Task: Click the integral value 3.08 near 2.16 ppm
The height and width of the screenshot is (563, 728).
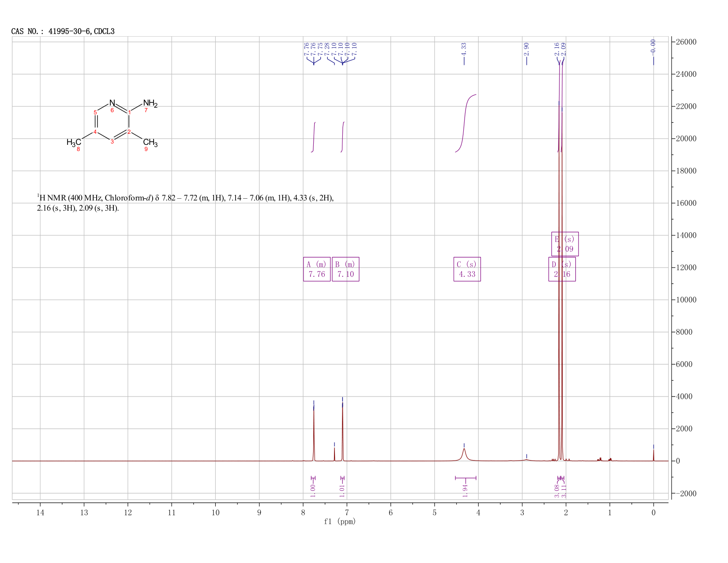Action: [x=557, y=491]
